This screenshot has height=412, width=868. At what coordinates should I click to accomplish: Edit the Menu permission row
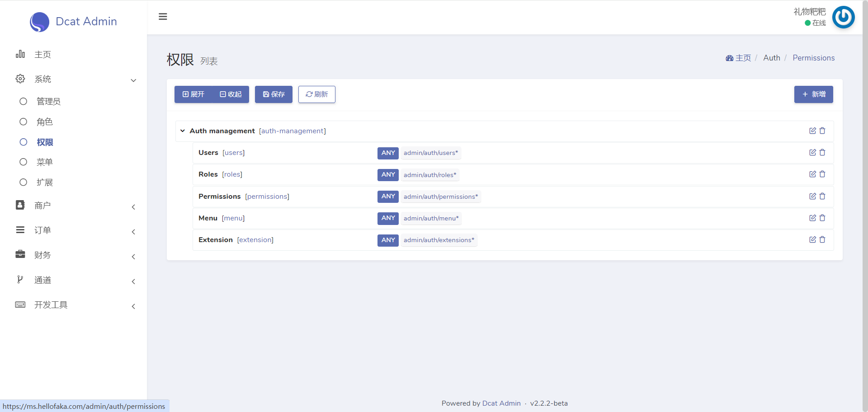click(812, 218)
